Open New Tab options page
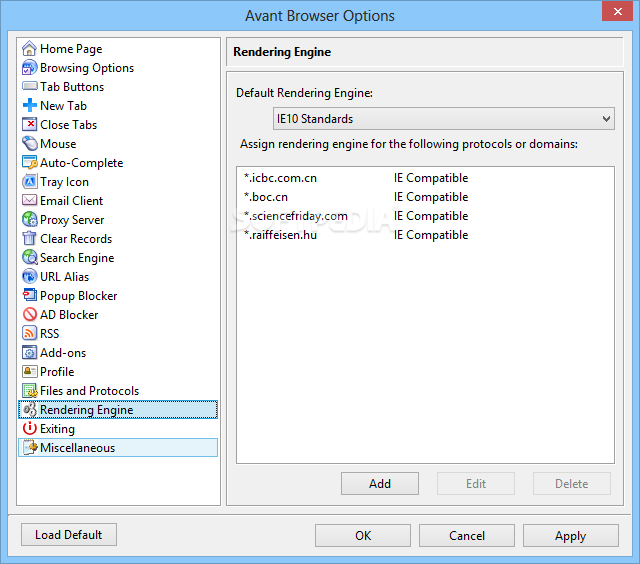 click(63, 106)
